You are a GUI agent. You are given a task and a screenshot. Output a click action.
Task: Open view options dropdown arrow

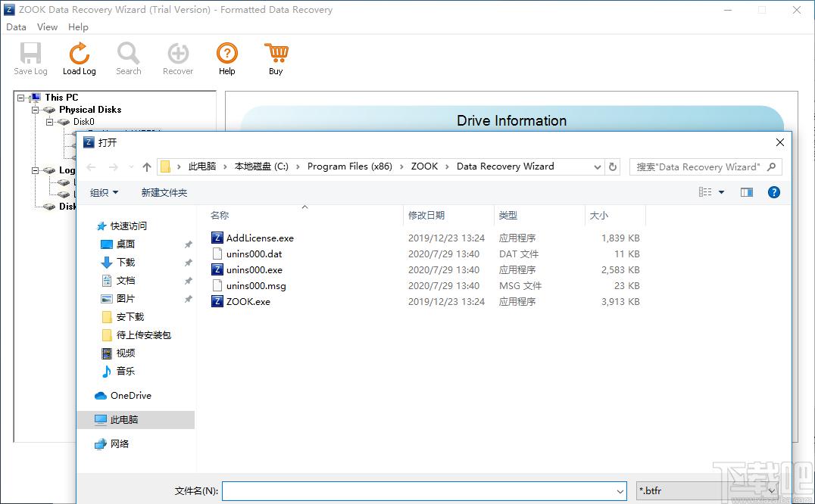click(x=721, y=192)
